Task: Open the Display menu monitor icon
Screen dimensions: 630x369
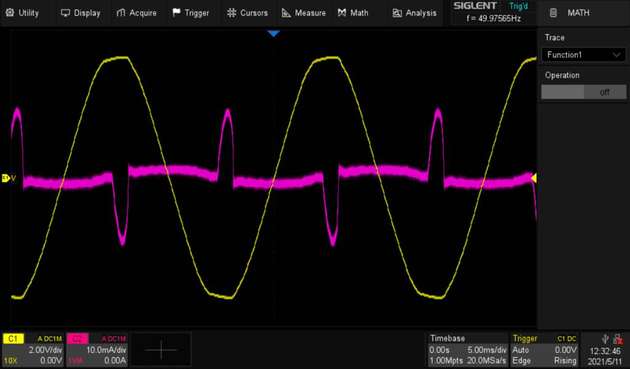Action: click(65, 13)
